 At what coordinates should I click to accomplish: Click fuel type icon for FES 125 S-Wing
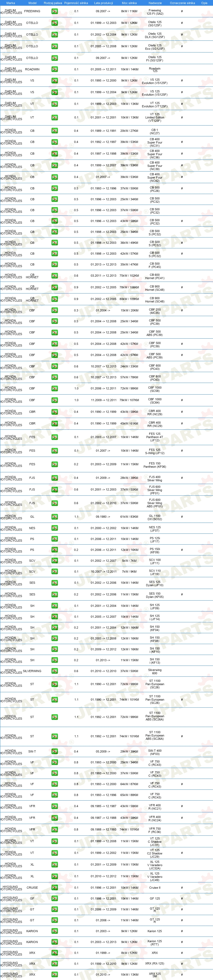(x=54, y=451)
